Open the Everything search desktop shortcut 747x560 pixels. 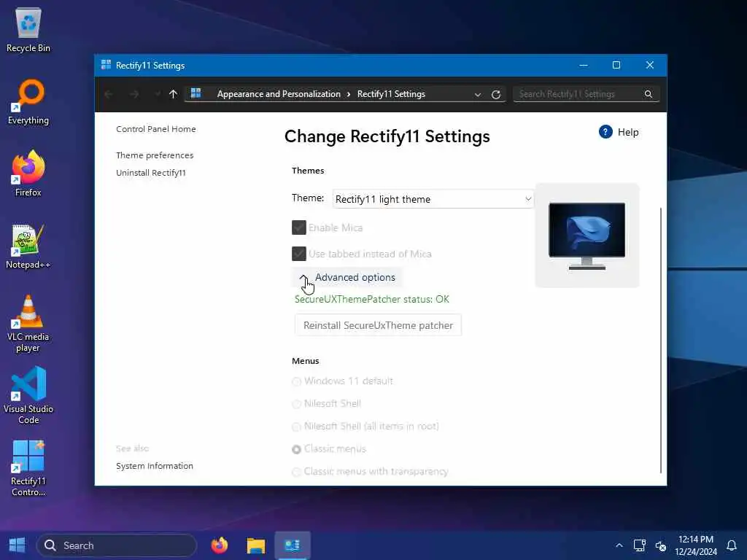[28, 103]
